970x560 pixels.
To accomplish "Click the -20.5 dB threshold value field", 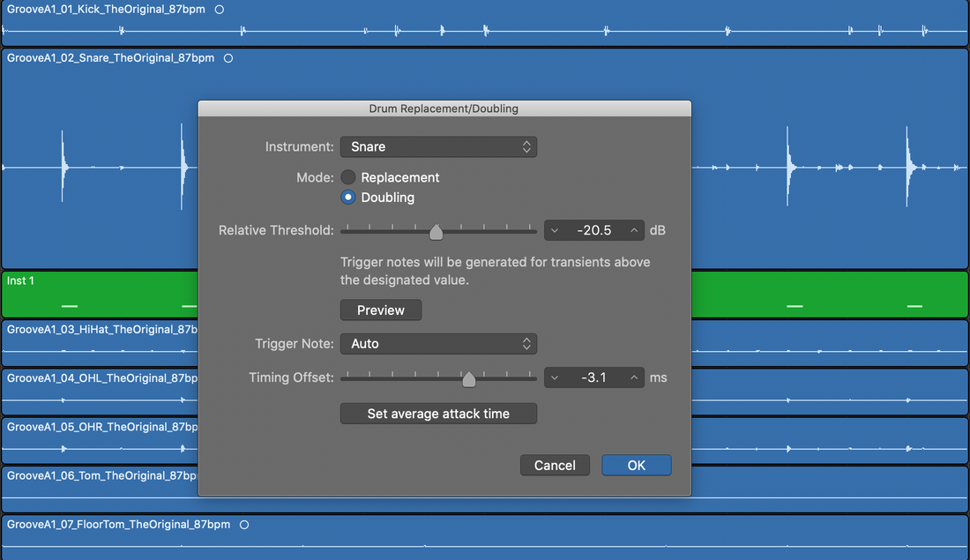I will coord(593,231).
